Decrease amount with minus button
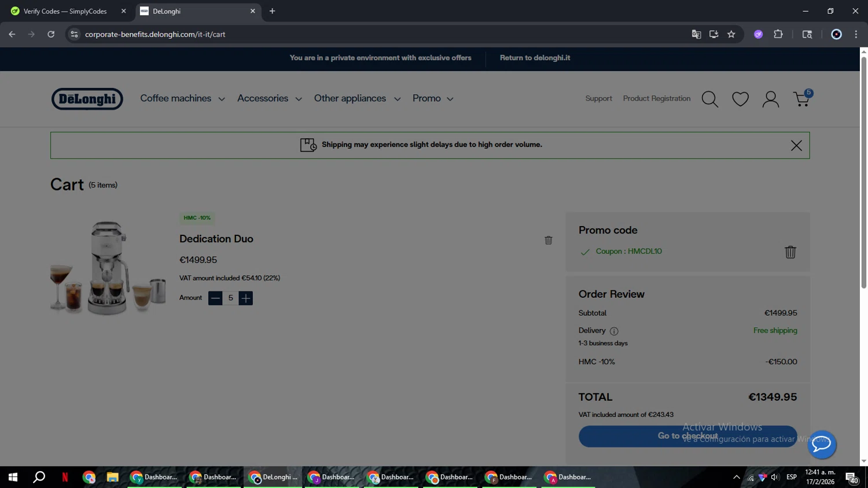The width and height of the screenshot is (868, 488). (x=215, y=298)
